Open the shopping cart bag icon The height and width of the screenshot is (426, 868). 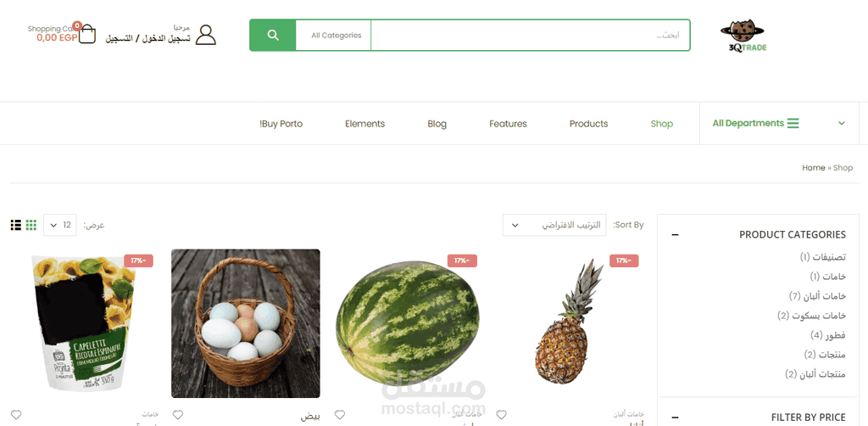click(x=86, y=34)
